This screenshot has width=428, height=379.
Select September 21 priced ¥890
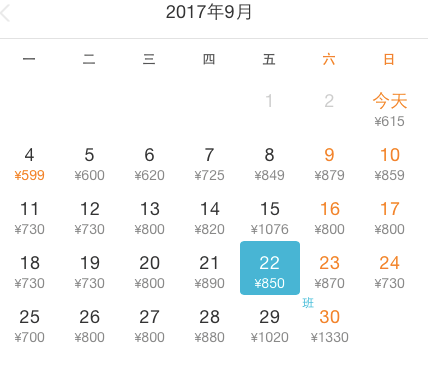coord(209,272)
